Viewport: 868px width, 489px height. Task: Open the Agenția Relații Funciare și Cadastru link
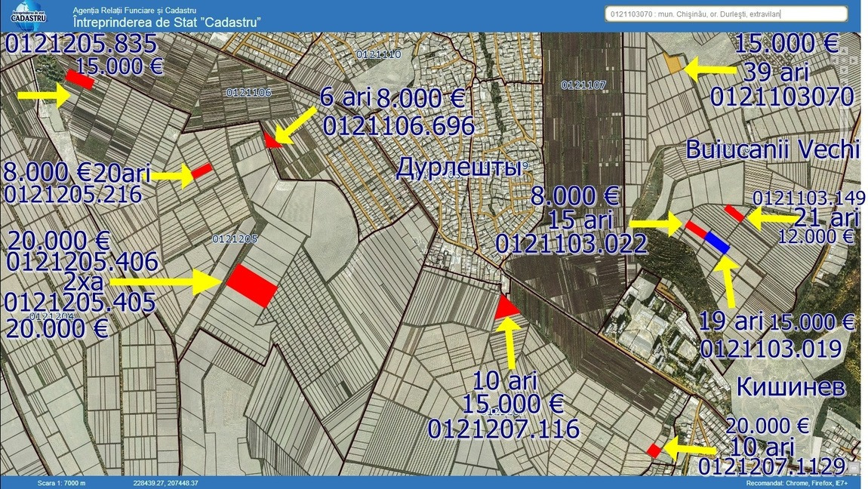click(x=134, y=10)
